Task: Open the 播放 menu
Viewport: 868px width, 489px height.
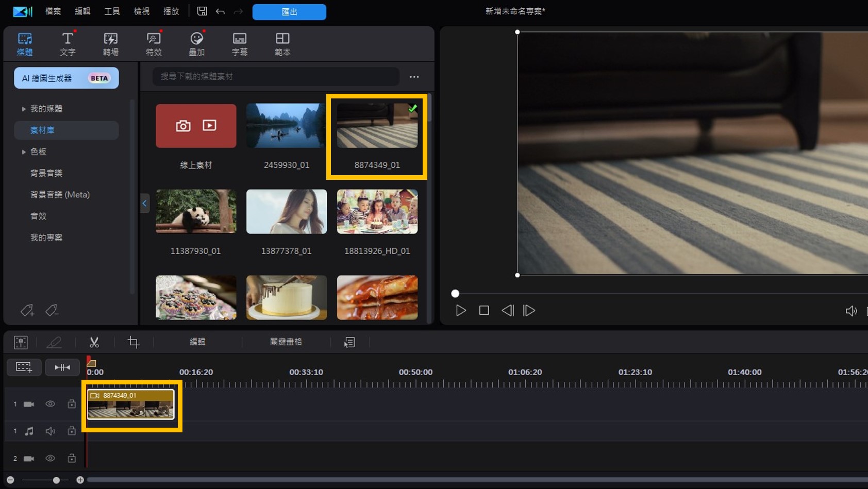Action: pos(171,11)
